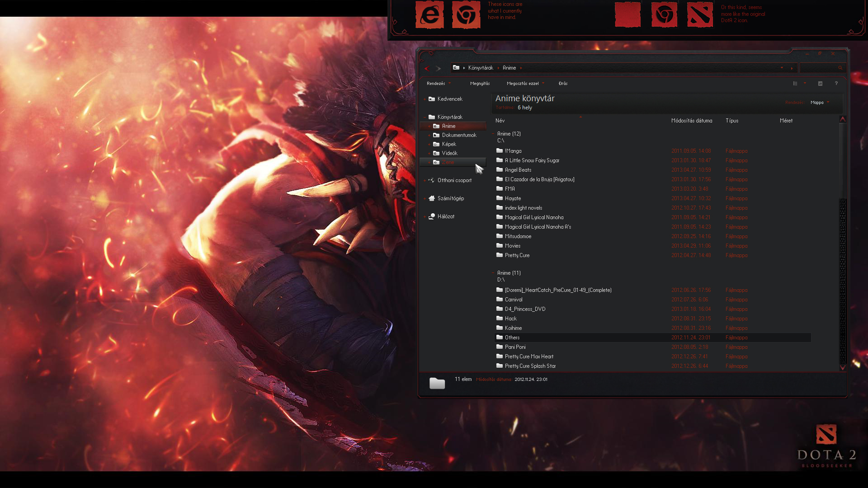Click Könyvtárak in the breadcrumb path
This screenshot has width=868, height=488.
(x=480, y=68)
